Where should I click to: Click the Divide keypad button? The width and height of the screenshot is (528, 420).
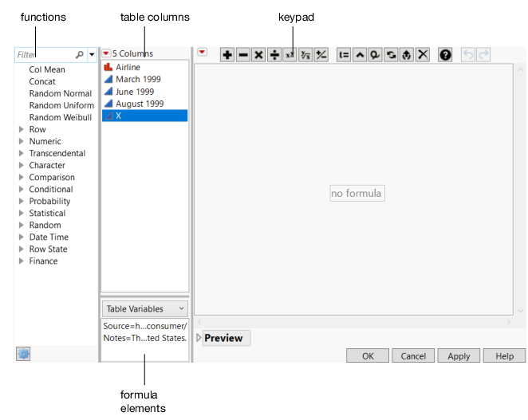coord(274,54)
